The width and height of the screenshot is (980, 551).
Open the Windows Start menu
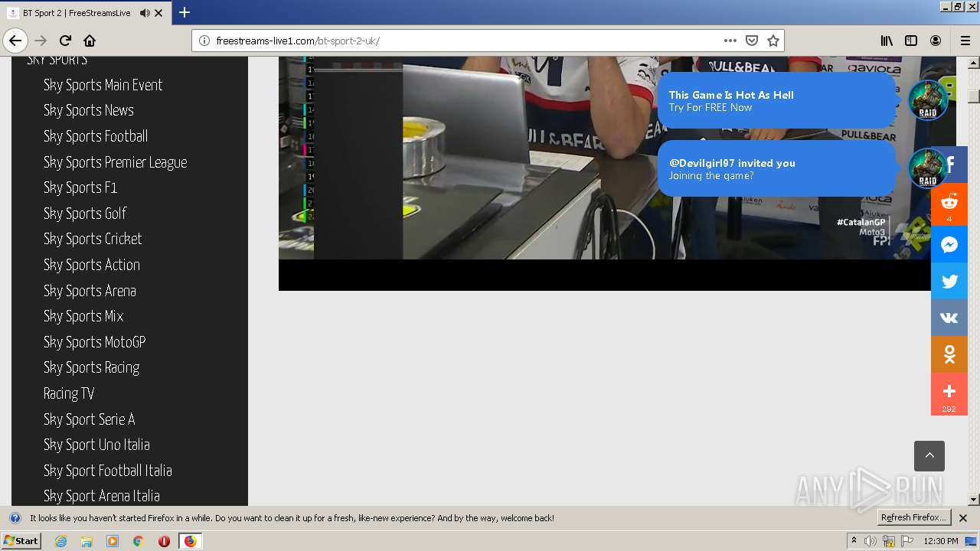pyautogui.click(x=21, y=540)
